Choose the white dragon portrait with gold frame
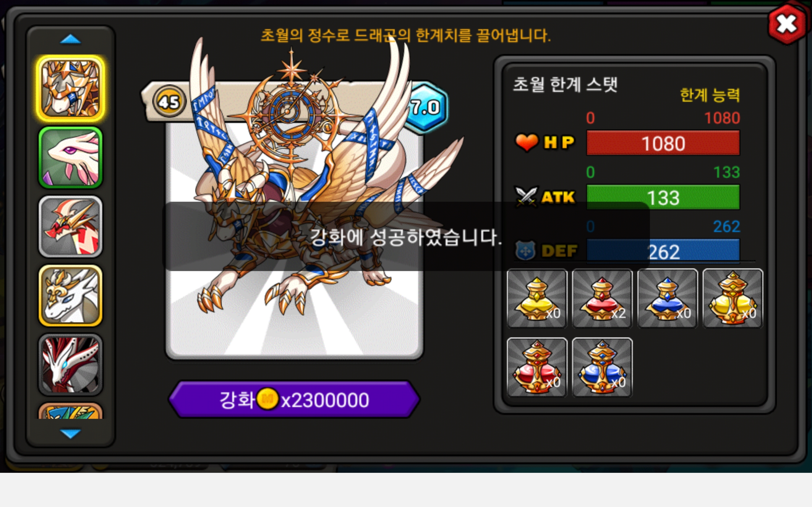The image size is (812, 507). click(70, 296)
